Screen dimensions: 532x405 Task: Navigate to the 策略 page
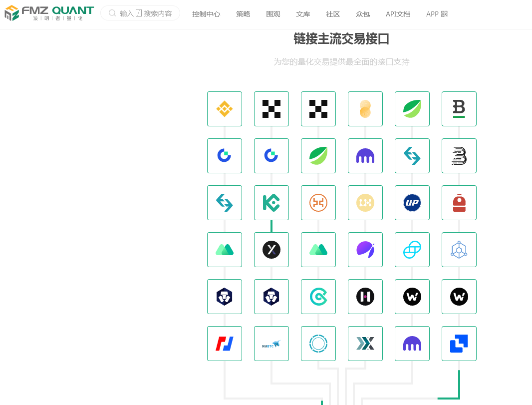pos(243,14)
